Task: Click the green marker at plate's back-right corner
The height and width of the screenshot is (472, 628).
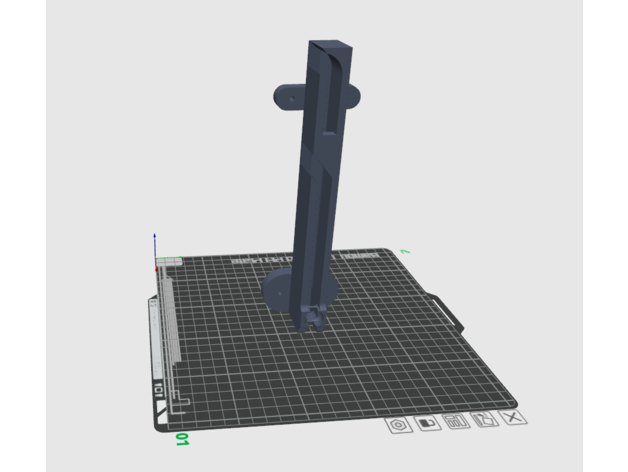Action: (402, 250)
